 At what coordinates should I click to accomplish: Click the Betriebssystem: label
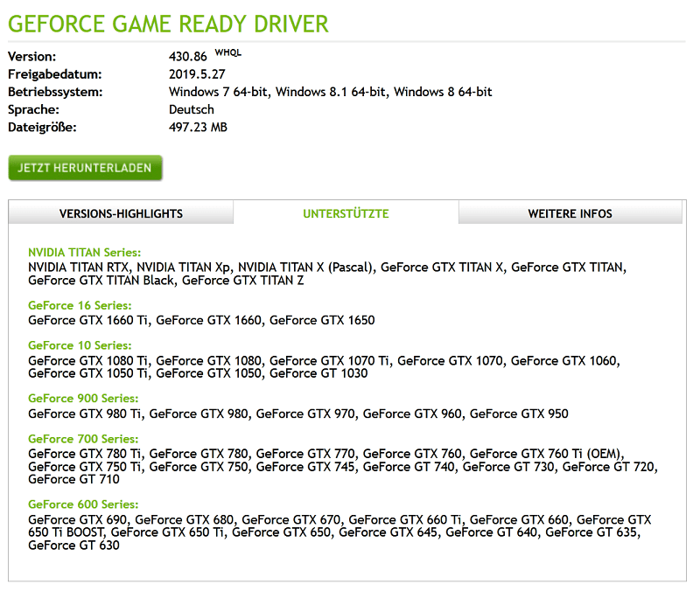[55, 92]
